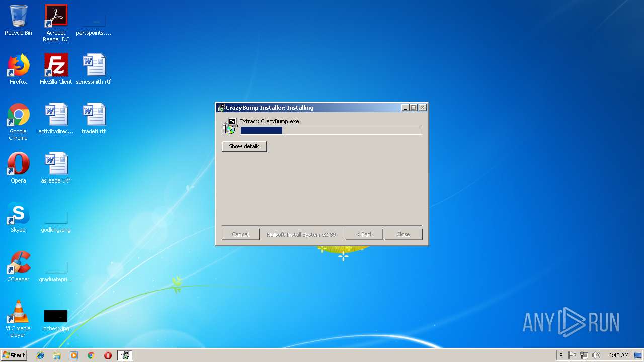
Task: Open the Start menu
Action: (14, 355)
